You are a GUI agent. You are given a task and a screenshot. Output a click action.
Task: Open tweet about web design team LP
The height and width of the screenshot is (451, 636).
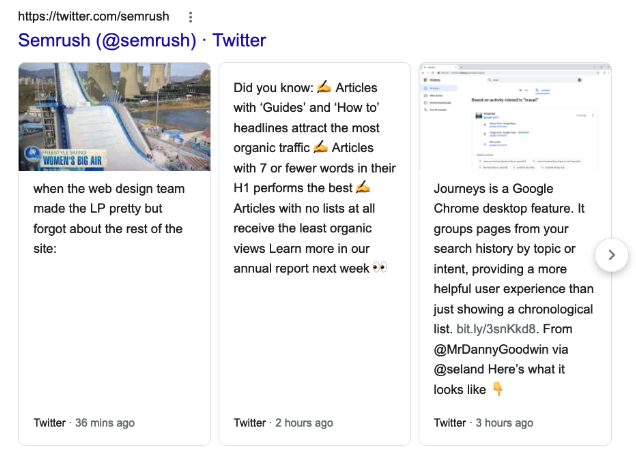tap(109, 219)
